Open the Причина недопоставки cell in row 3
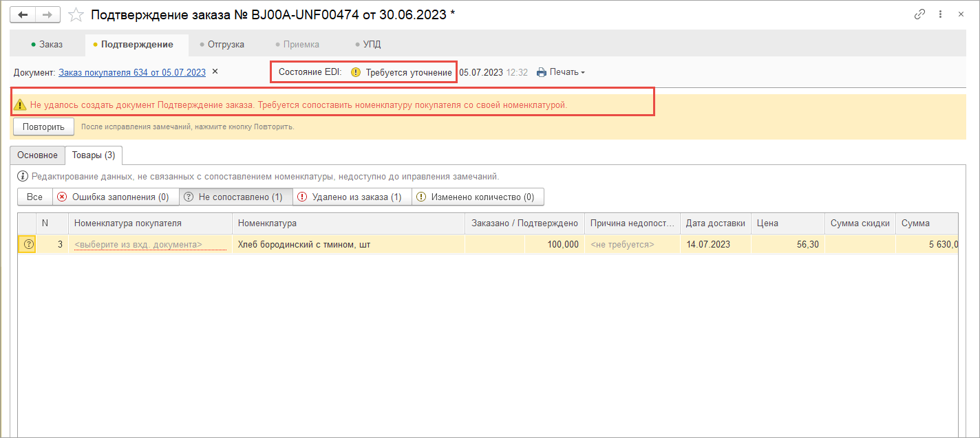980x438 pixels. (x=632, y=244)
